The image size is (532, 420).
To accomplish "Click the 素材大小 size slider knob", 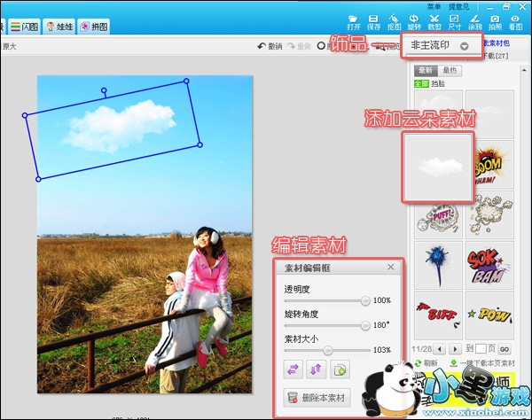I will [327, 350].
